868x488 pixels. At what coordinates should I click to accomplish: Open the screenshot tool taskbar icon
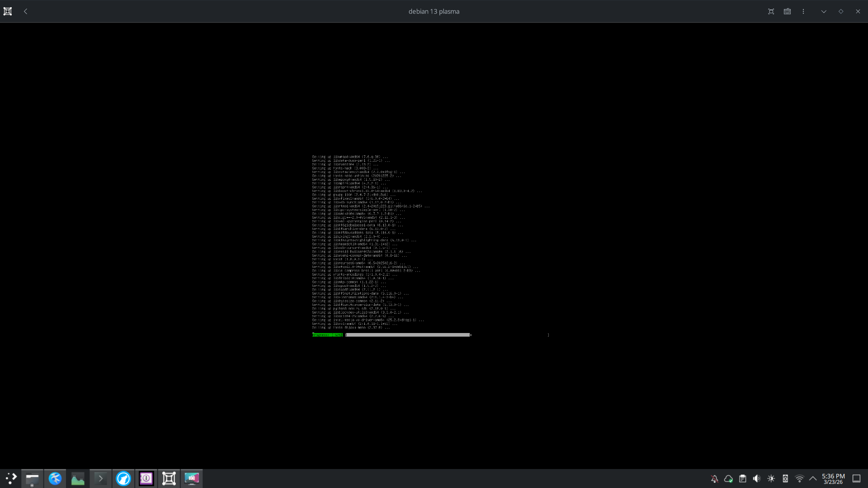tap(192, 478)
